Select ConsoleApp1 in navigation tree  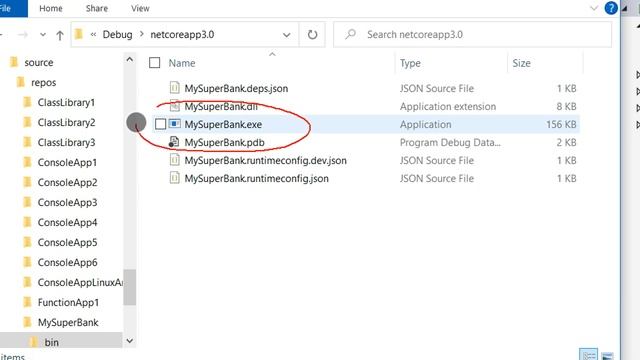tap(67, 162)
